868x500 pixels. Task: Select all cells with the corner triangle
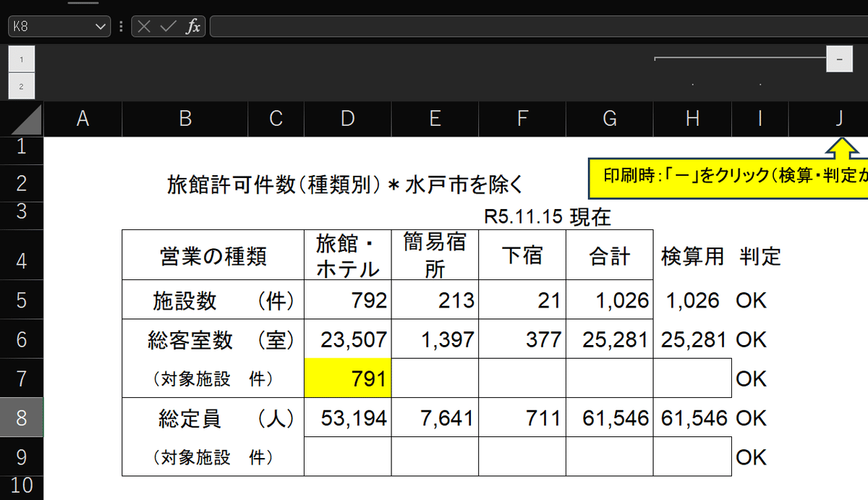pos(22,119)
